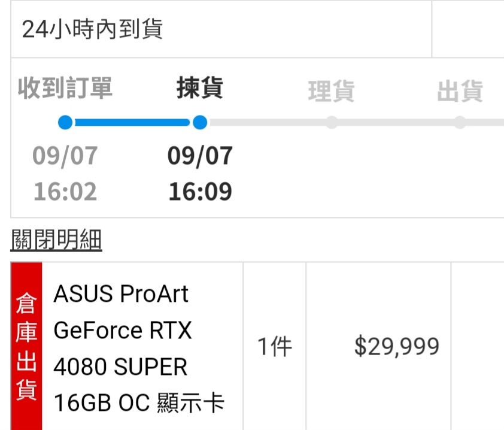The image size is (504, 430).
Task: Click the blue dot under 收到訂單
Action: (x=66, y=123)
